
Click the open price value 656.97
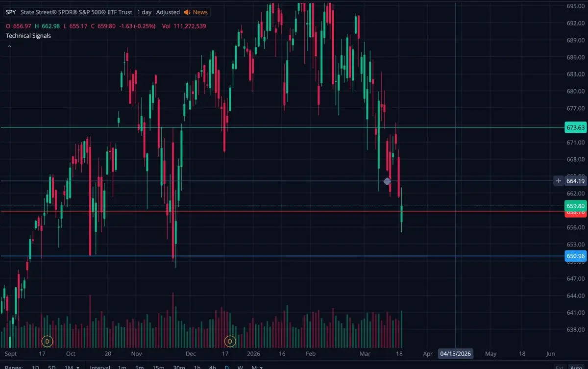(21, 26)
